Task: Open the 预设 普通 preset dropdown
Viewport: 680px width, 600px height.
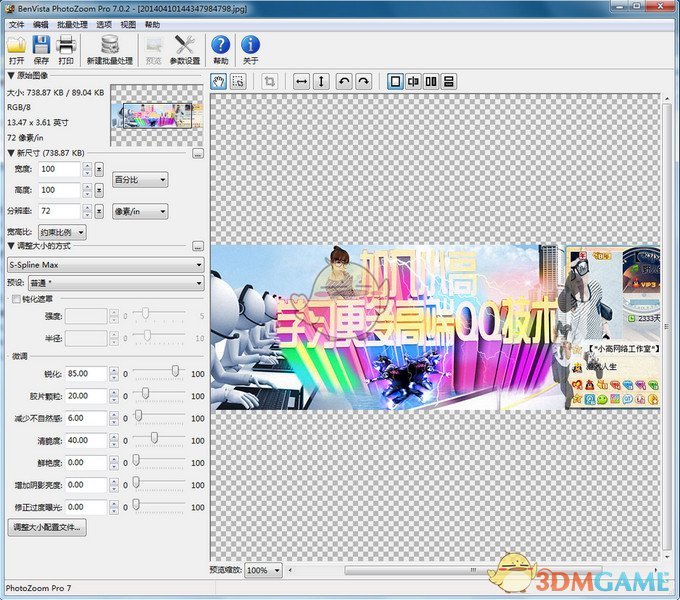Action: click(116, 283)
